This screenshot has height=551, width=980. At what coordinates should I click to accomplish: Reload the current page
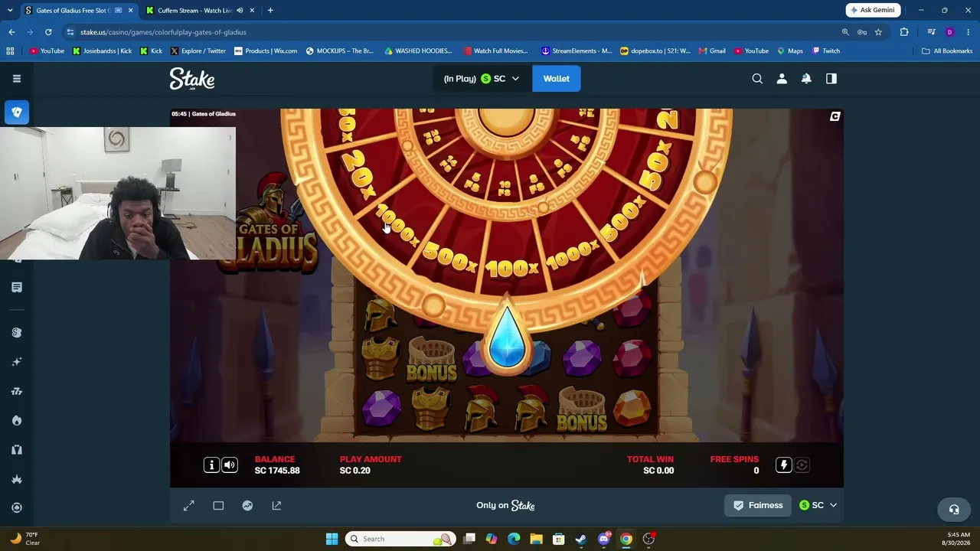point(48,32)
